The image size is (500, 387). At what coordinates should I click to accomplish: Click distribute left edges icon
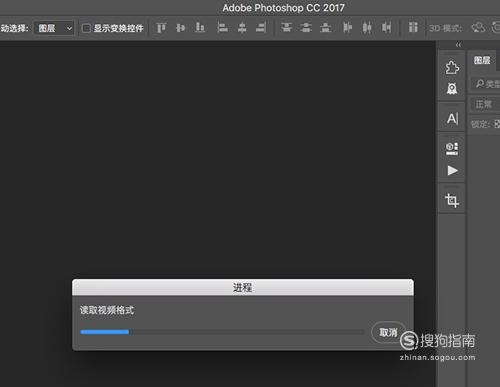[347, 28]
